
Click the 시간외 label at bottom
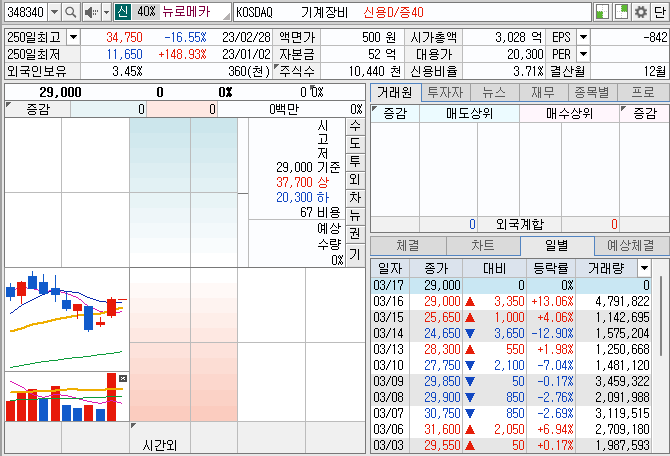click(x=160, y=446)
